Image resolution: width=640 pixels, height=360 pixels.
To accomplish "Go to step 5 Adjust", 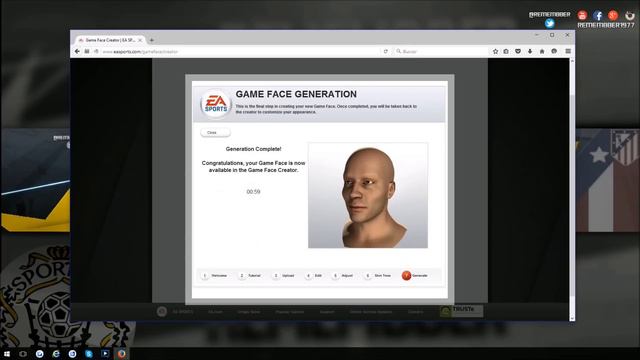I will (342, 276).
